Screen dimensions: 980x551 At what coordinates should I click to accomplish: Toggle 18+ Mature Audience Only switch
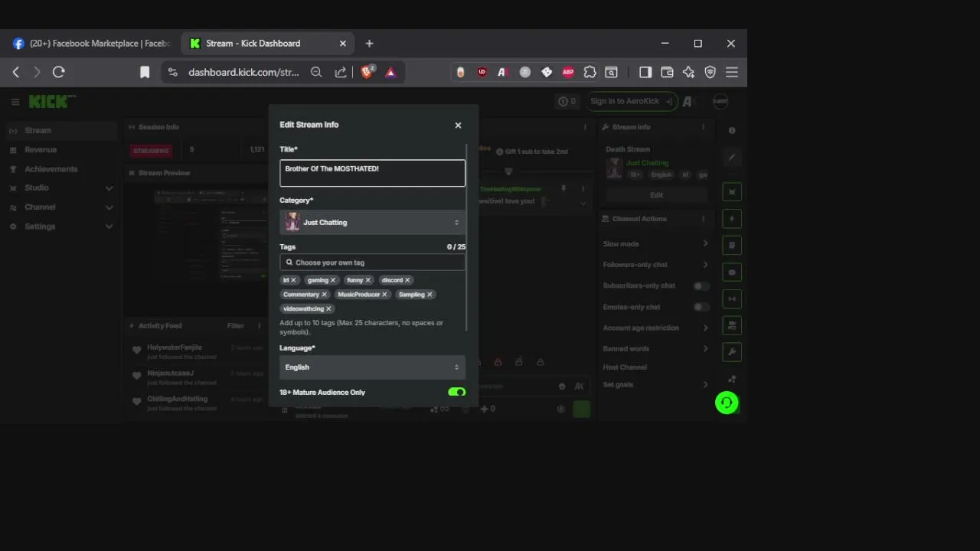(457, 392)
